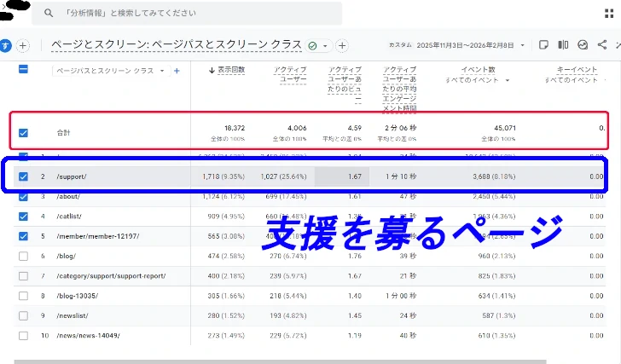Click the plus button after the report title
621x364 pixels.
(342, 46)
